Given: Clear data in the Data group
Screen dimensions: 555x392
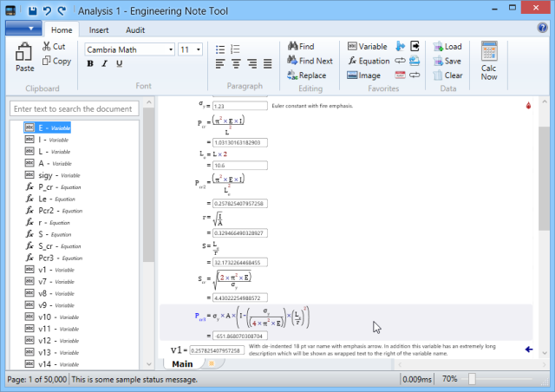Looking at the screenshot, I should 447,75.
